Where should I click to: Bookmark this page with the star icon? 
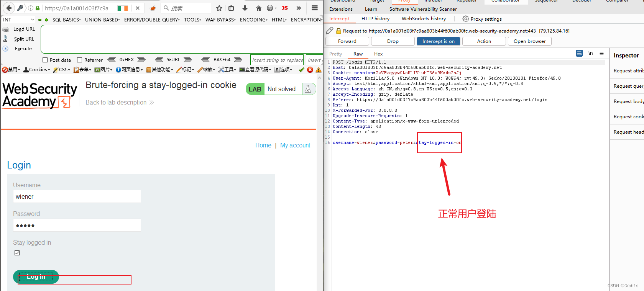coord(219,8)
